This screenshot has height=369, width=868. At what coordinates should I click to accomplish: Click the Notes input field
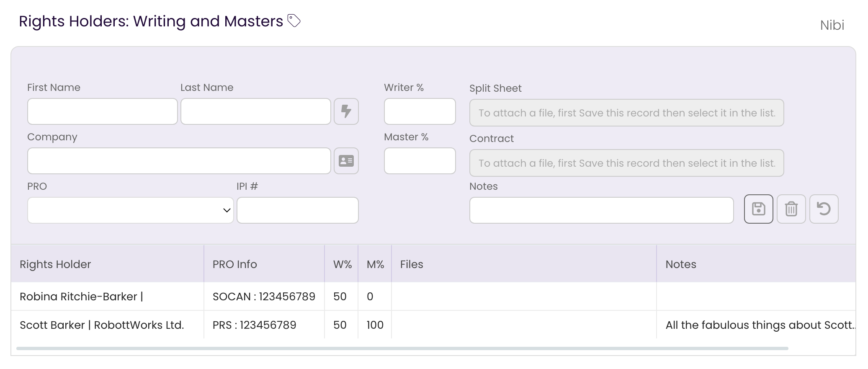tap(602, 210)
